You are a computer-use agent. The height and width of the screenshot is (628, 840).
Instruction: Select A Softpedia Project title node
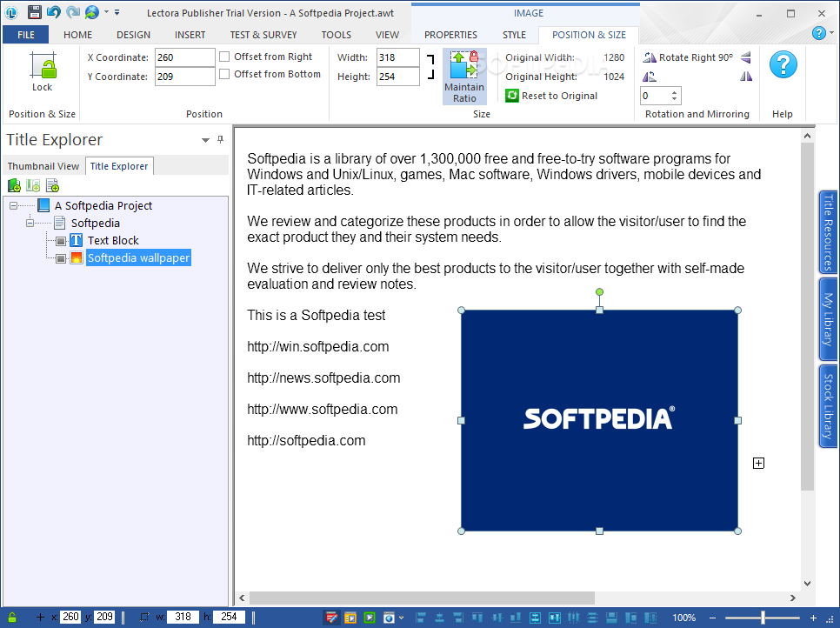pyautogui.click(x=103, y=206)
